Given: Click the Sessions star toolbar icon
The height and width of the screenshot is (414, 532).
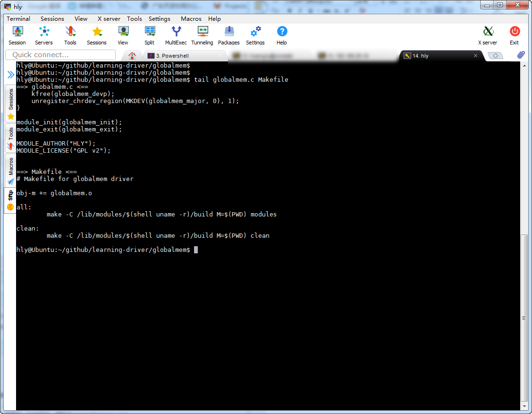Looking at the screenshot, I should pyautogui.click(x=97, y=35).
